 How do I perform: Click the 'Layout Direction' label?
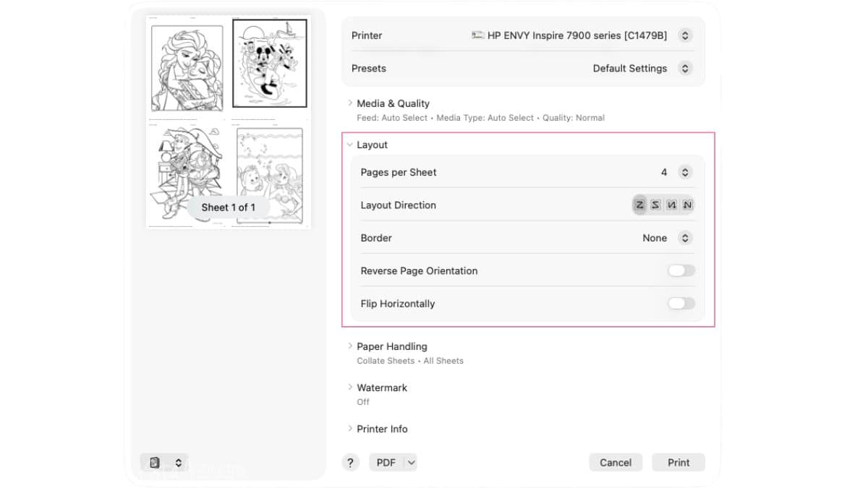coord(399,205)
